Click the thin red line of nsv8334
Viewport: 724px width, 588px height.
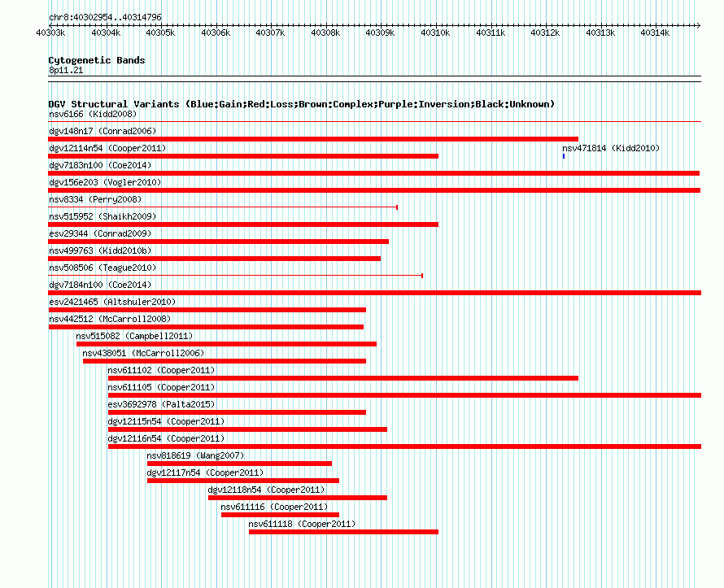[x=223, y=207]
